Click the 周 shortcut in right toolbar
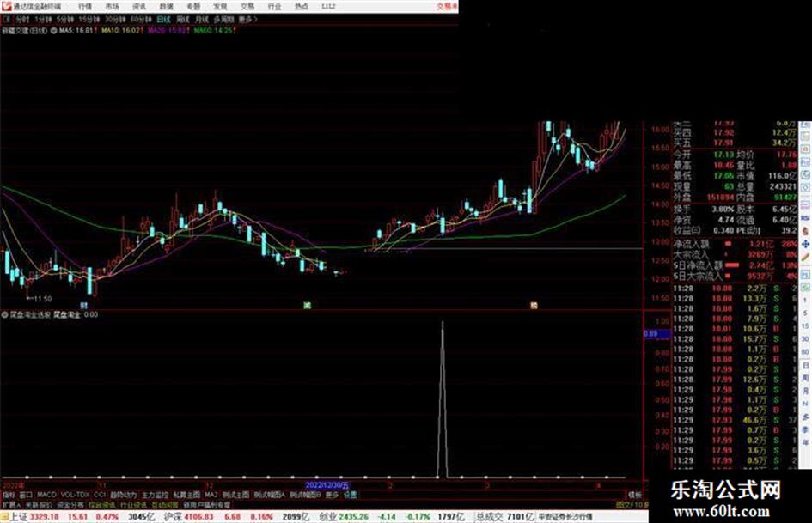 [805, 378]
